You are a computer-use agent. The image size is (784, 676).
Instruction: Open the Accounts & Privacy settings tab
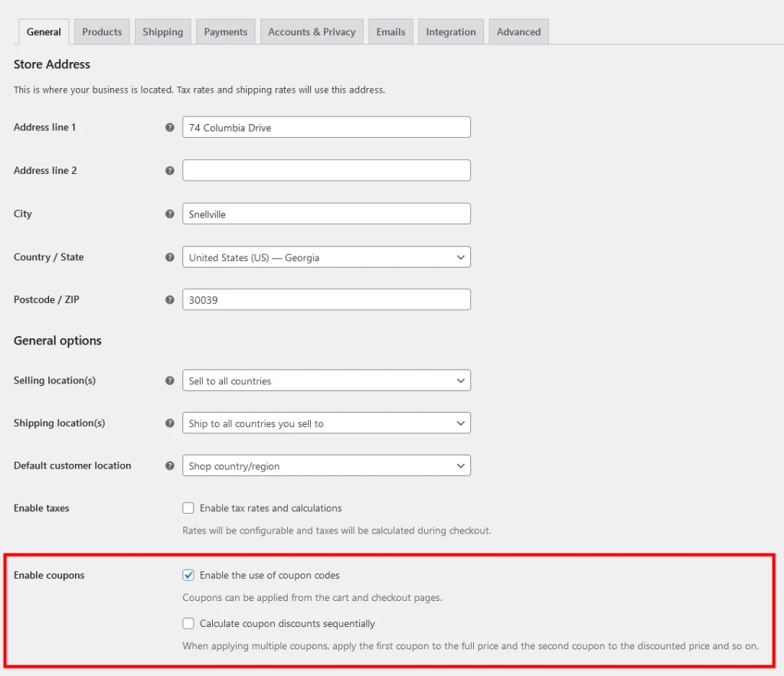click(312, 31)
